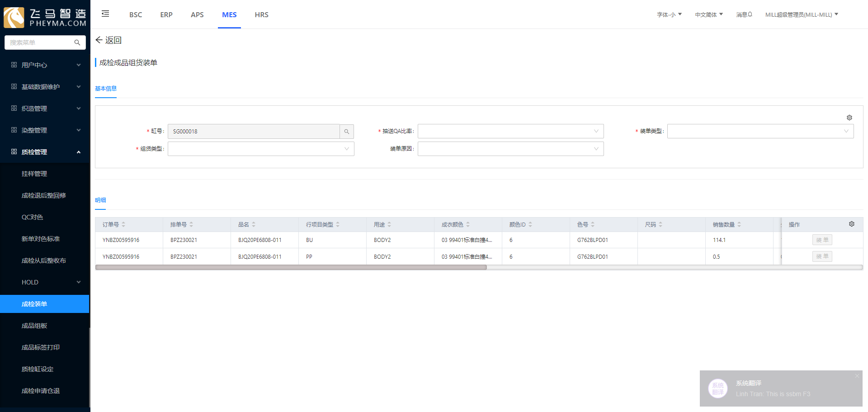Open the 装单类型 dropdown
Screen dimensions: 868x412
click(760, 132)
